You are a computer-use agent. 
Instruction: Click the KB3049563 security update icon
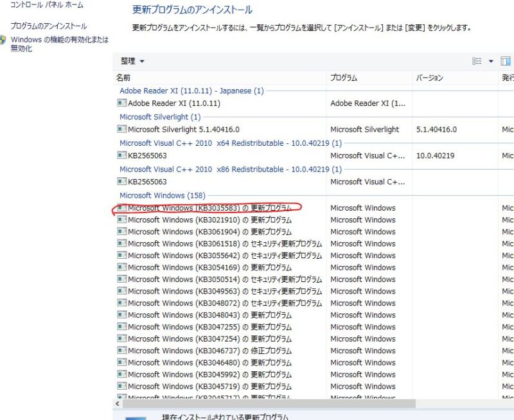(122, 290)
